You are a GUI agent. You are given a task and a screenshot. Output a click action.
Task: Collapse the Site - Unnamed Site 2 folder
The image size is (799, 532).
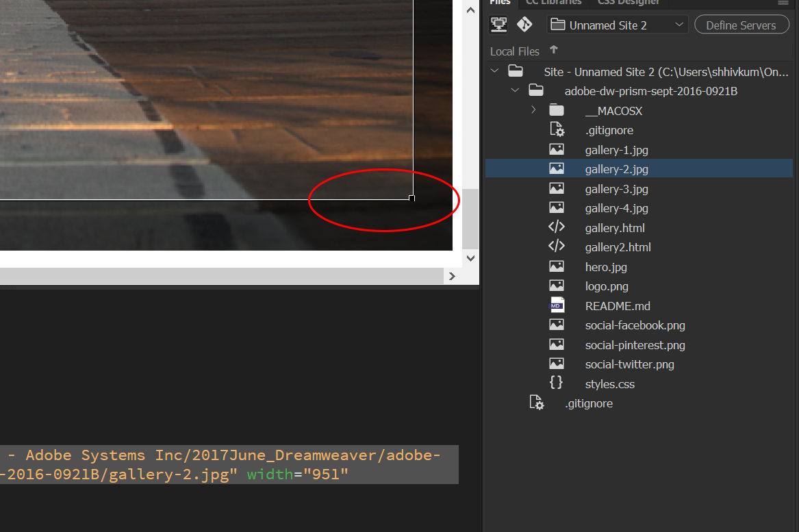pos(494,70)
